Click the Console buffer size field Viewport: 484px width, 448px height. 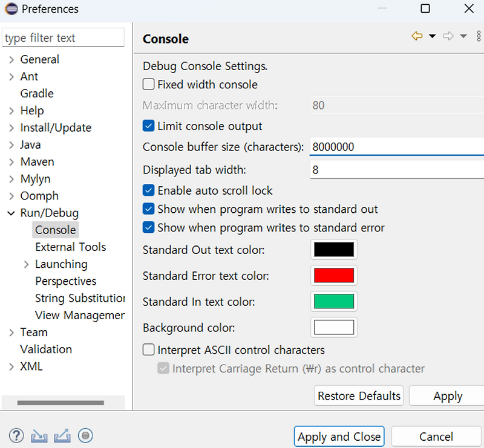[396, 147]
